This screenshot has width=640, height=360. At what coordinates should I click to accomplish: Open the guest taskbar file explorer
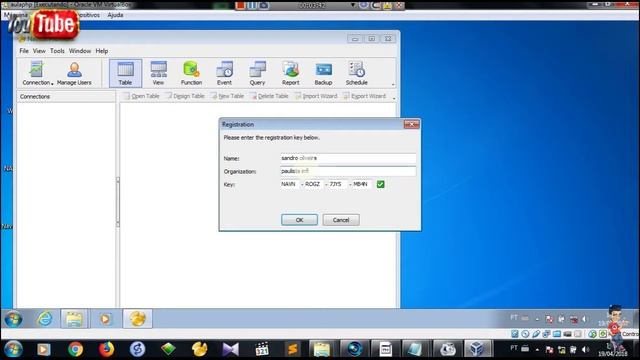tap(74, 319)
